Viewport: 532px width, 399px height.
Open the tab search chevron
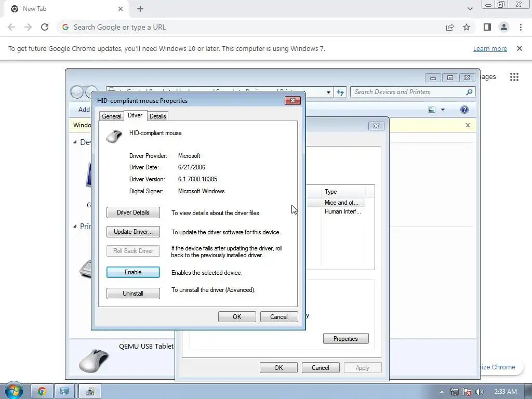[470, 9]
